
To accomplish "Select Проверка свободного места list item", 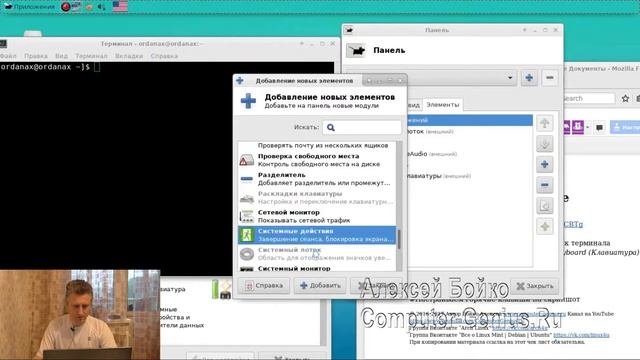I will pos(317,160).
